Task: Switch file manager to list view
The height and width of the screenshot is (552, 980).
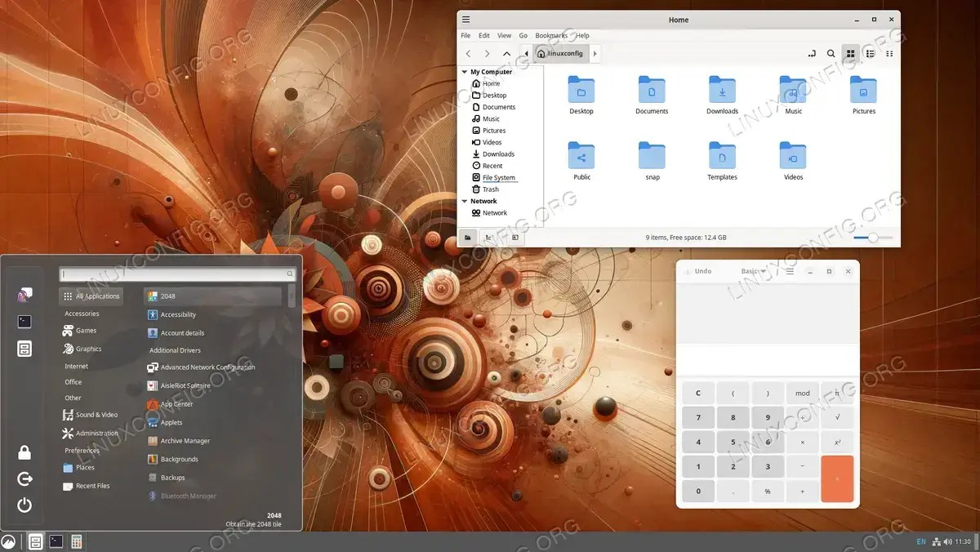Action: click(870, 53)
